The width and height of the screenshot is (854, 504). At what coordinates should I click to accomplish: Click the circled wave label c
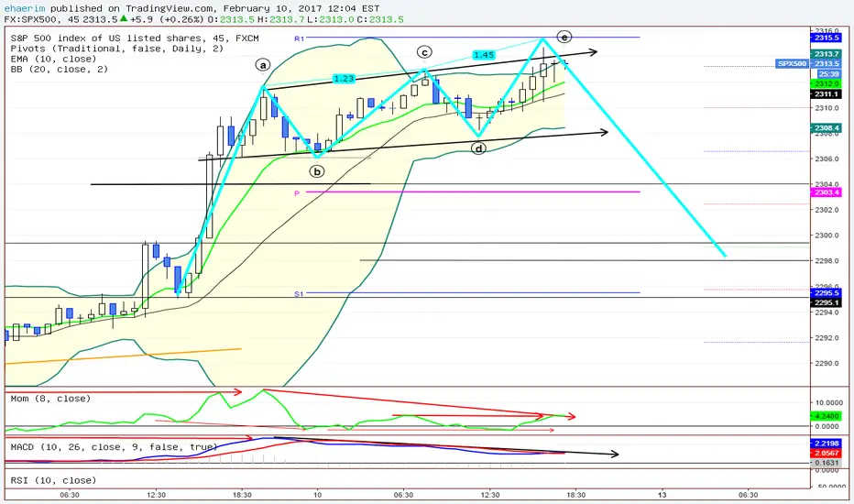click(x=424, y=52)
